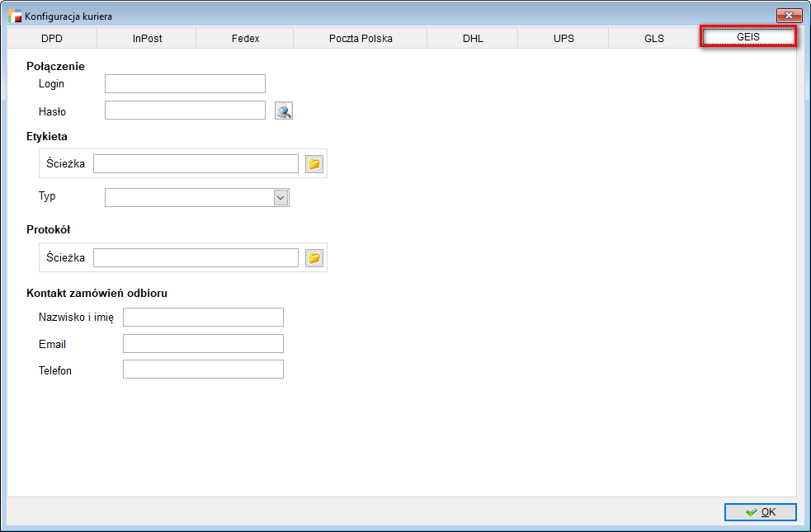Focus the Login input field
The width and height of the screenshot is (811, 532).
pos(185,83)
